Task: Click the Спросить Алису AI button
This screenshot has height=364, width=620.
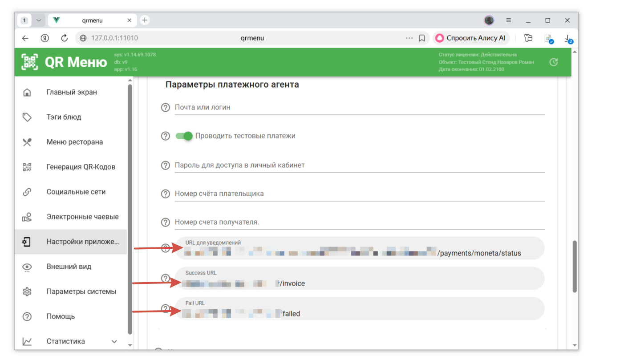Action: (x=470, y=38)
